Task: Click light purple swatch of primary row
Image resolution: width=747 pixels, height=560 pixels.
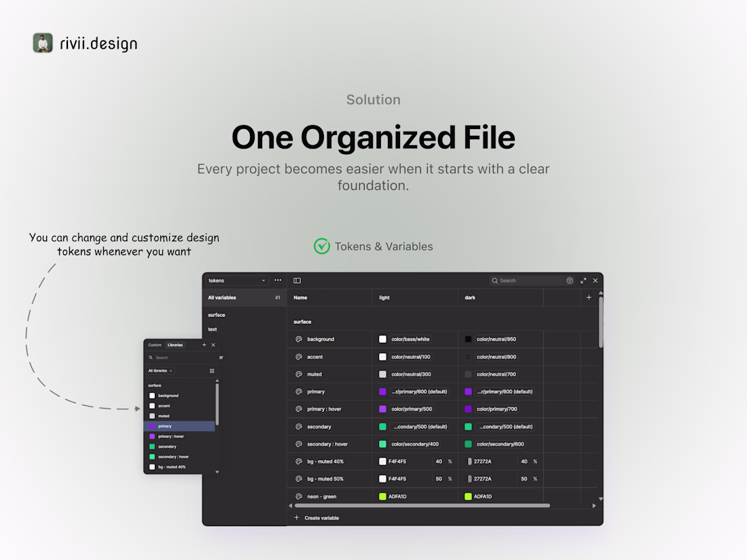Action: coord(382,392)
